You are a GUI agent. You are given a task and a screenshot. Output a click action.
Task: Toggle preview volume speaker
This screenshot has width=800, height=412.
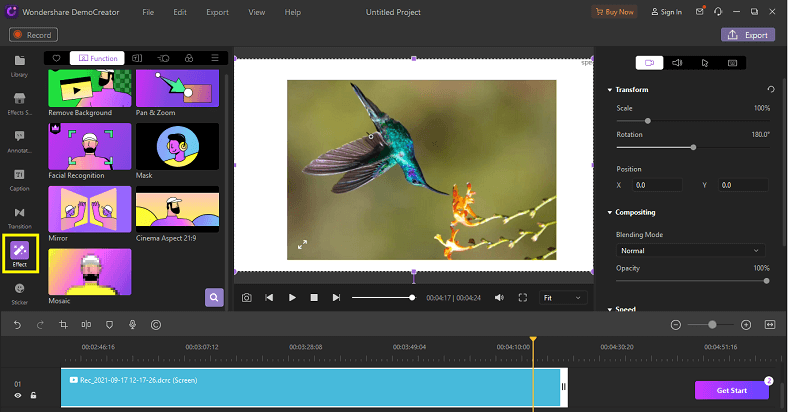coord(499,297)
